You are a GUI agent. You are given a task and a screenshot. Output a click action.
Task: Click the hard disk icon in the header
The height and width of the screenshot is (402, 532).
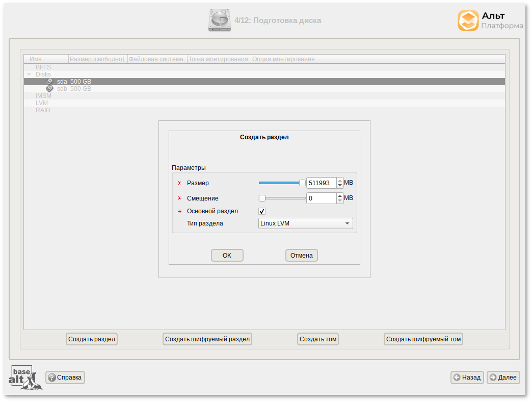219,20
